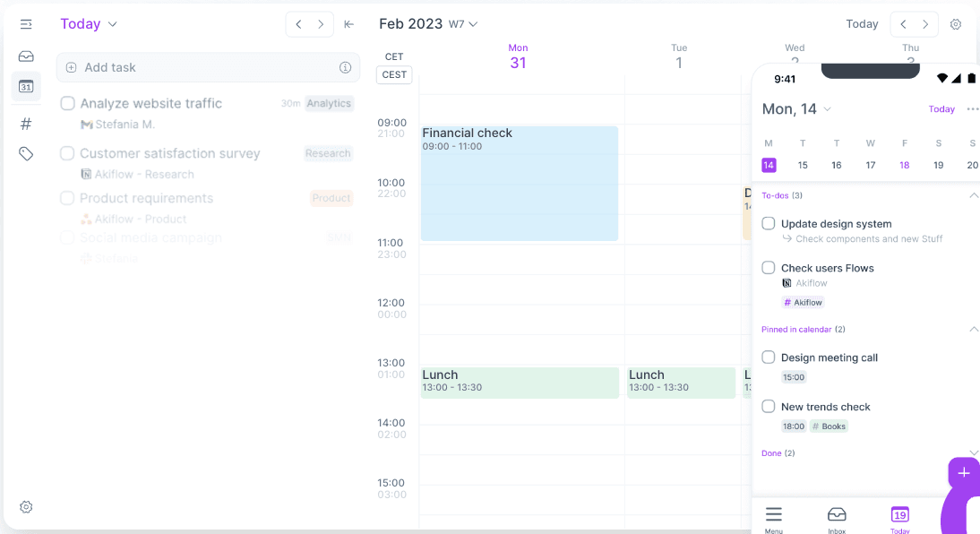Screen dimensions: 980x534
Task: Click the # Akiflow tag on phone
Action: pyautogui.click(x=804, y=303)
